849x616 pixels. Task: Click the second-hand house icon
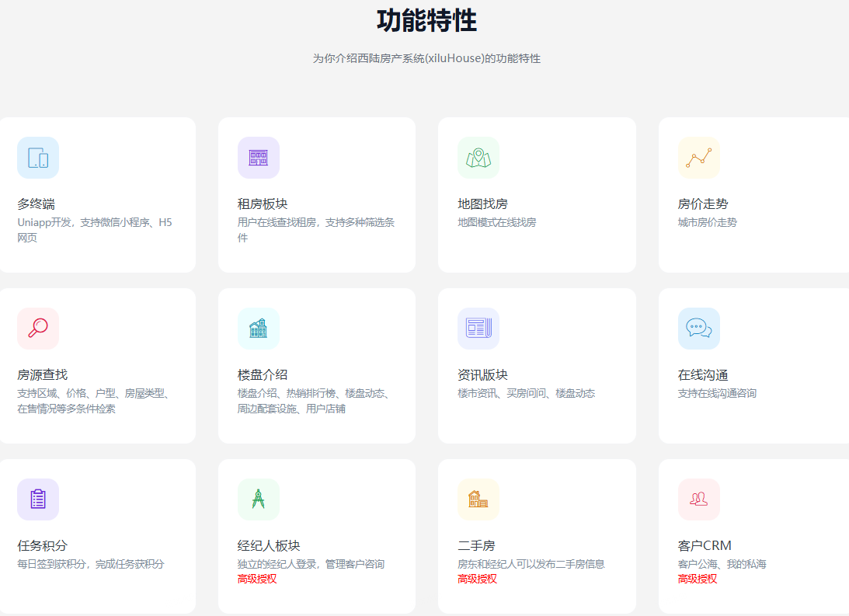pos(478,499)
